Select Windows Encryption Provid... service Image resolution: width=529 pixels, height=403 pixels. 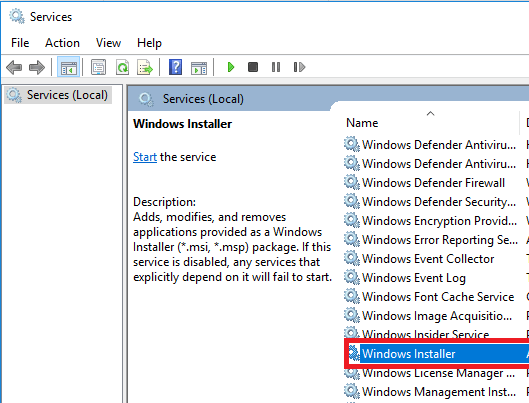click(439, 221)
